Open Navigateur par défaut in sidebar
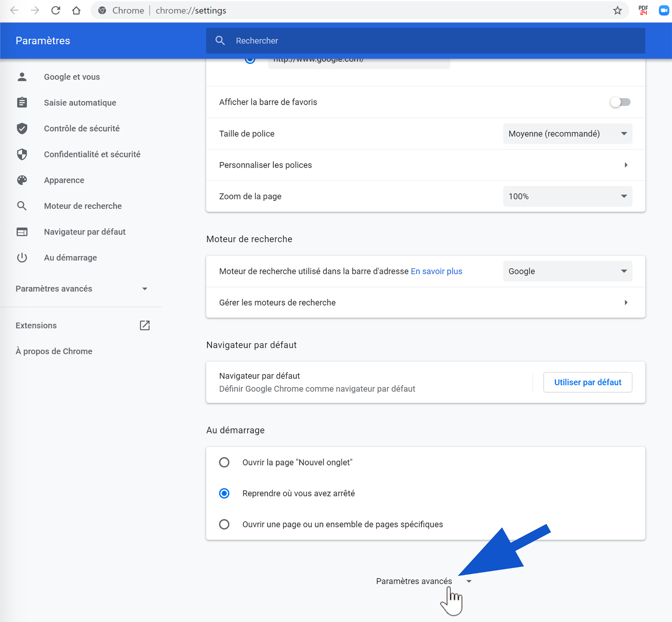This screenshot has height=622, width=672. [x=85, y=232]
